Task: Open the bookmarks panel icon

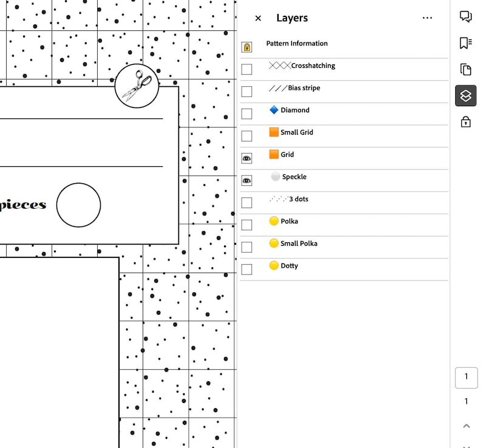Action: pyautogui.click(x=466, y=43)
